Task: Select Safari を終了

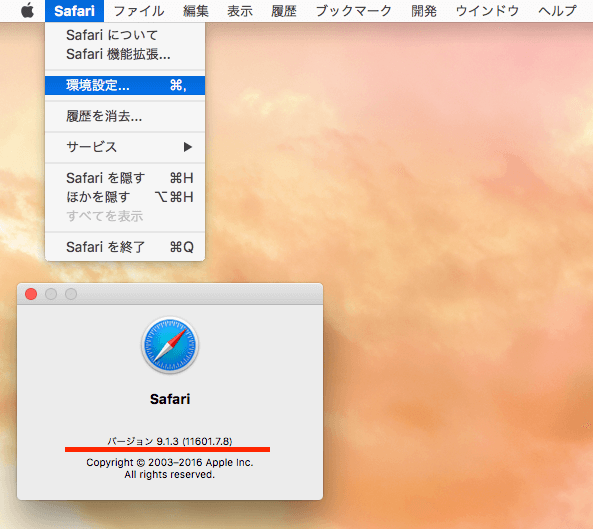Action: 125,247
